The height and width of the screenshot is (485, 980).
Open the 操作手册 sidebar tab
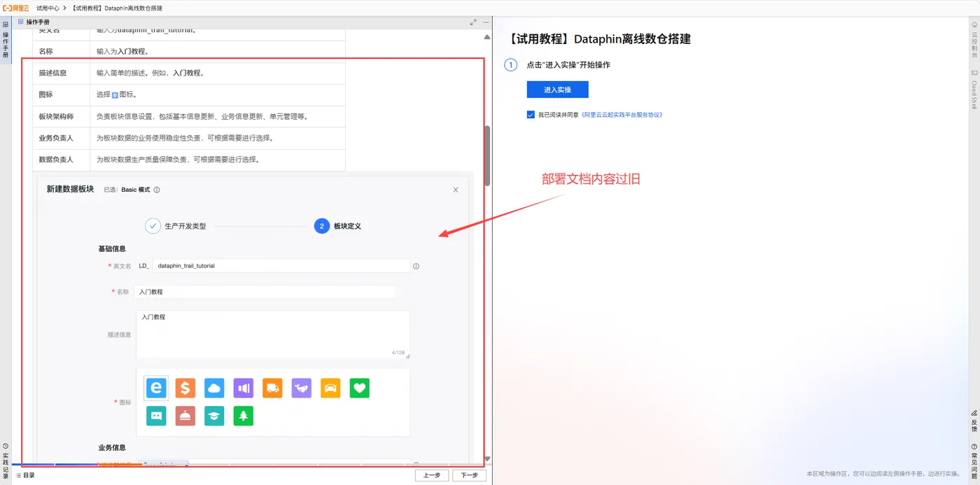tap(6, 40)
